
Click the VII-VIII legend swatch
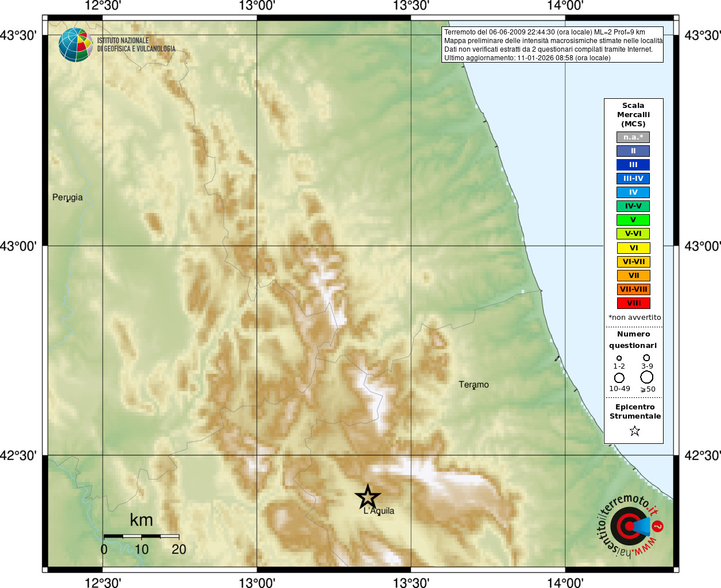[633, 289]
